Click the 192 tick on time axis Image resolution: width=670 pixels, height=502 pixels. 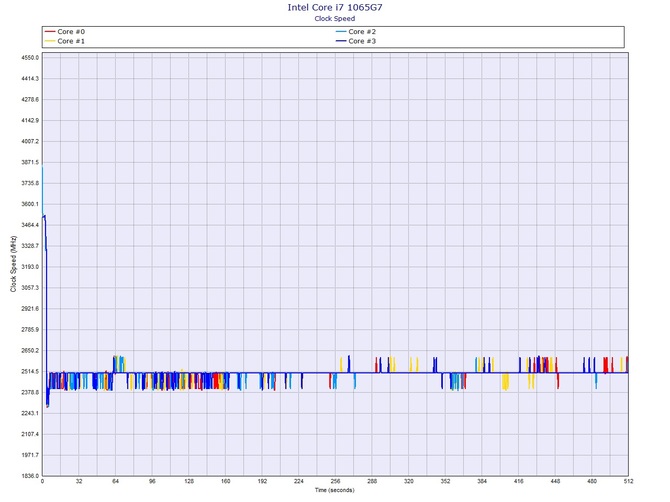tap(262, 481)
